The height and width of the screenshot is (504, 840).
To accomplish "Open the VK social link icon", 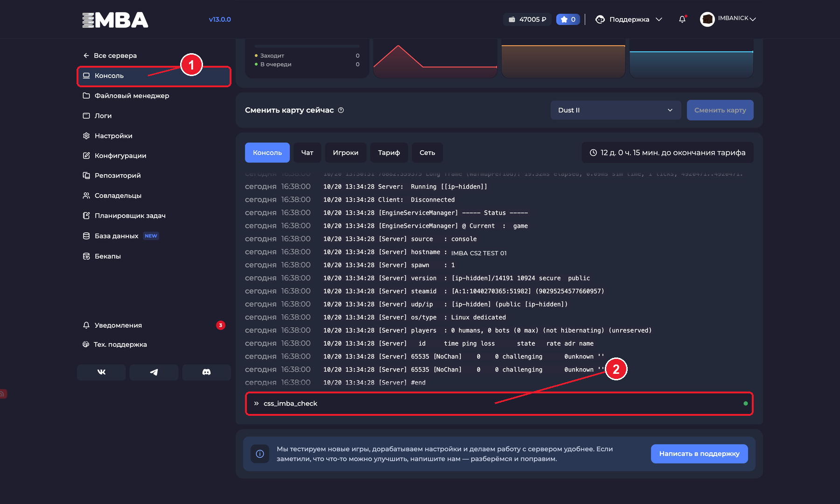I will (101, 372).
